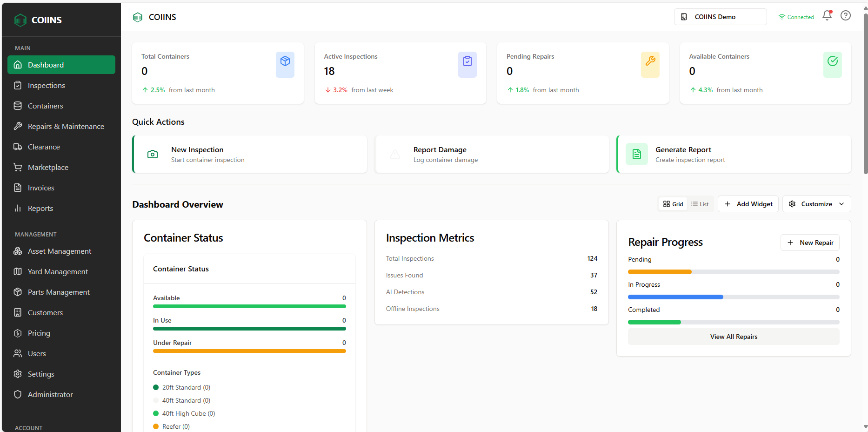Click the notification bell icon
Screen dimensions: 868x432
click(827, 16)
